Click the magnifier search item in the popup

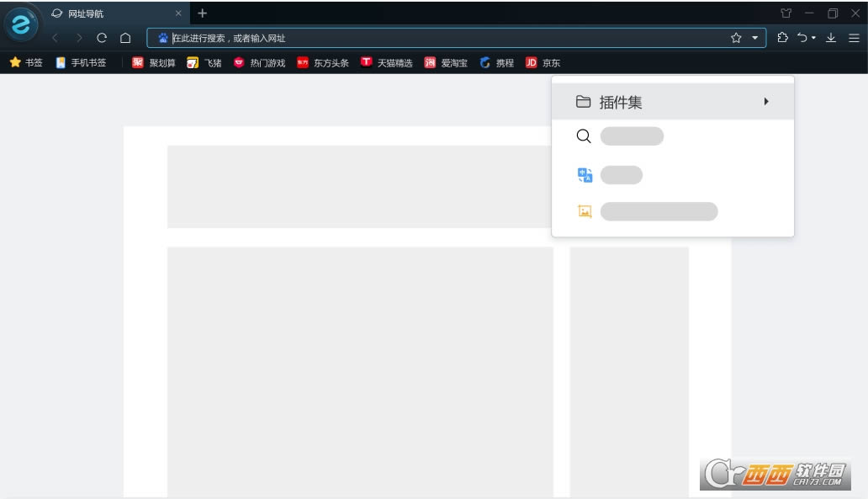pos(584,136)
